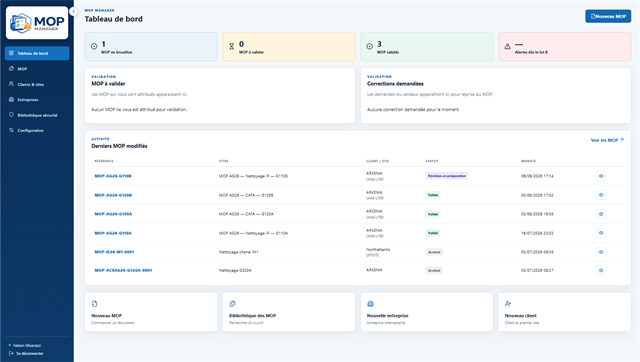Click the clock icon in MOP en brouillon card
The height and width of the screenshot is (362, 640).
(94, 47)
